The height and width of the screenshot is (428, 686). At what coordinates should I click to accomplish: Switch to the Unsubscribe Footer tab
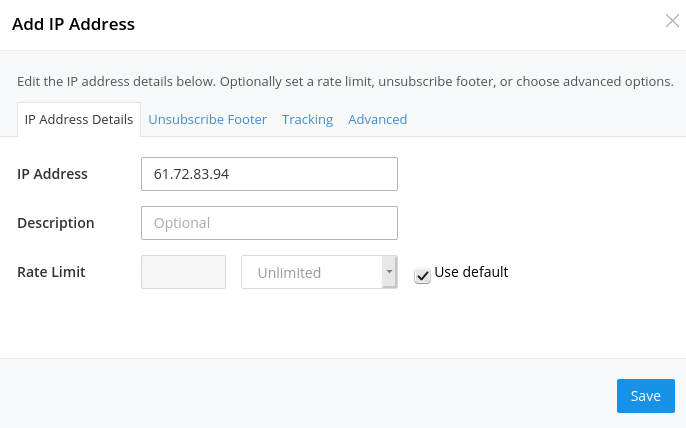[207, 119]
